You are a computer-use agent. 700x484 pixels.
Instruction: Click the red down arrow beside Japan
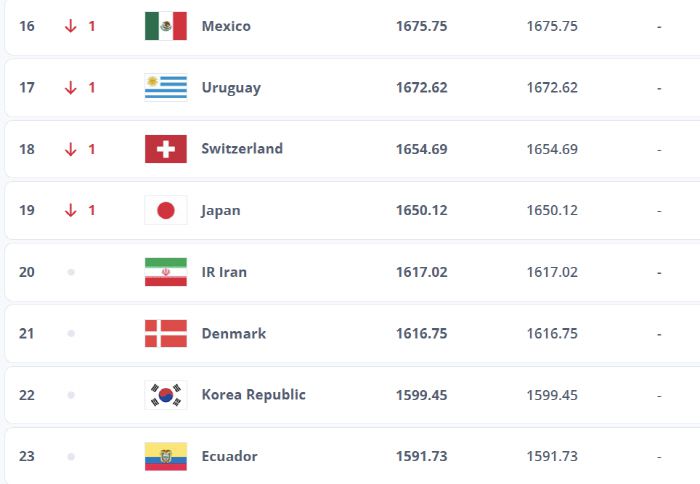click(71, 211)
